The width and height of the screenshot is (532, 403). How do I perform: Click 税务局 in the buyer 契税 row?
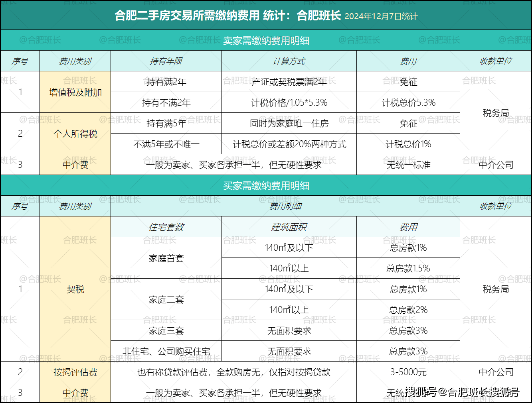click(496, 289)
